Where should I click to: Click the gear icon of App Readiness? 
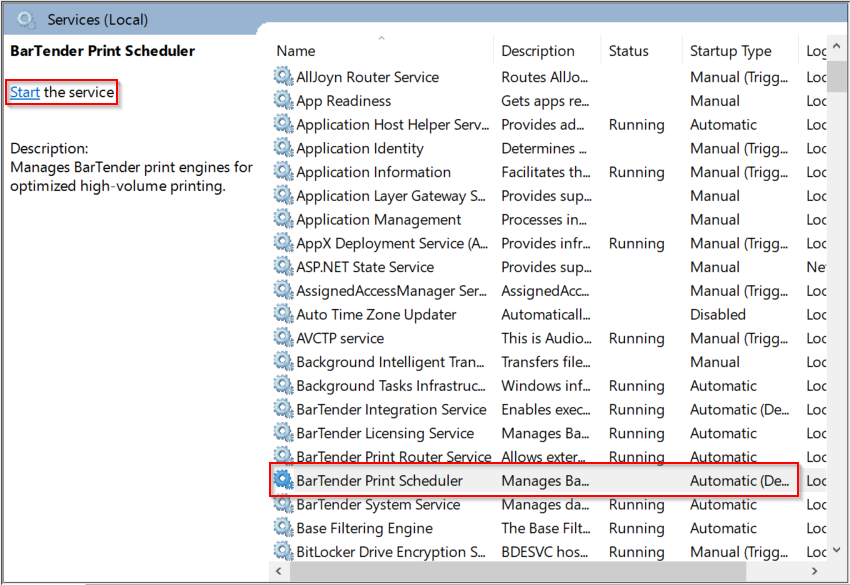(284, 100)
